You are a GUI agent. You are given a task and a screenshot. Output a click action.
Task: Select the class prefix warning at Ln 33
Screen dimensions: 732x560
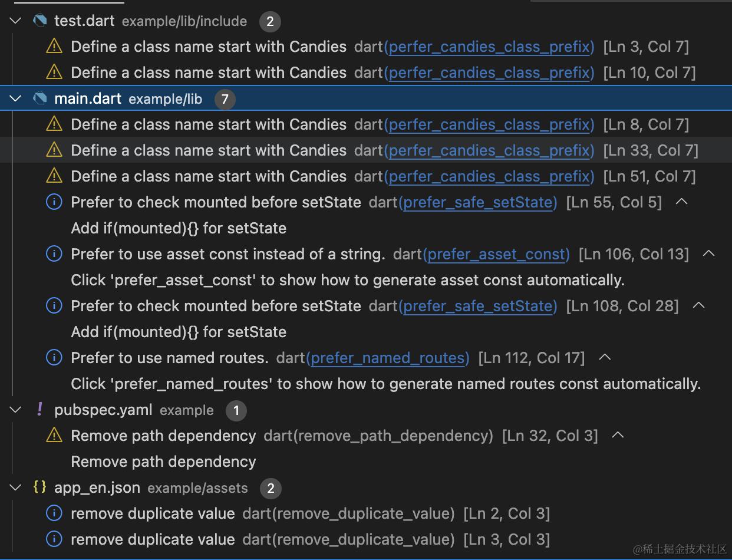pyautogui.click(x=209, y=150)
